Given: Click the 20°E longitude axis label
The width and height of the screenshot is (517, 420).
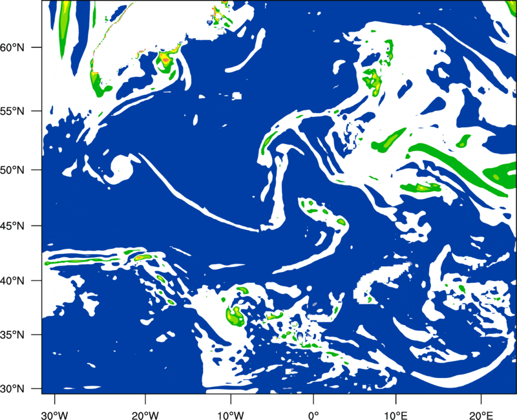Looking at the screenshot, I should tap(481, 415).
